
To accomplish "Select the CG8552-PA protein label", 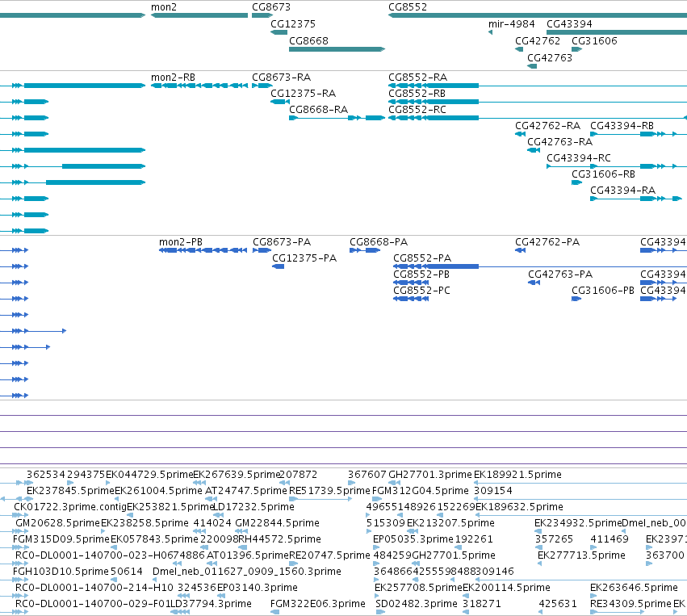I will (422, 258).
